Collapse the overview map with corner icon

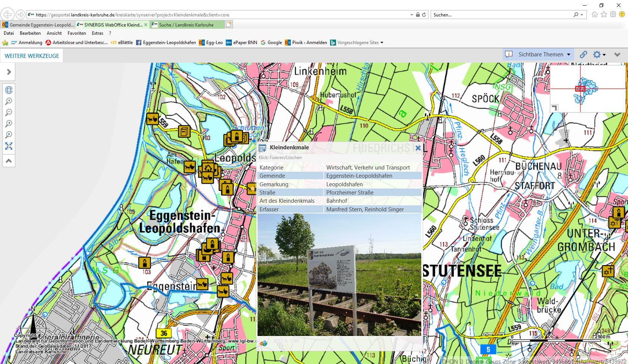coord(554,108)
